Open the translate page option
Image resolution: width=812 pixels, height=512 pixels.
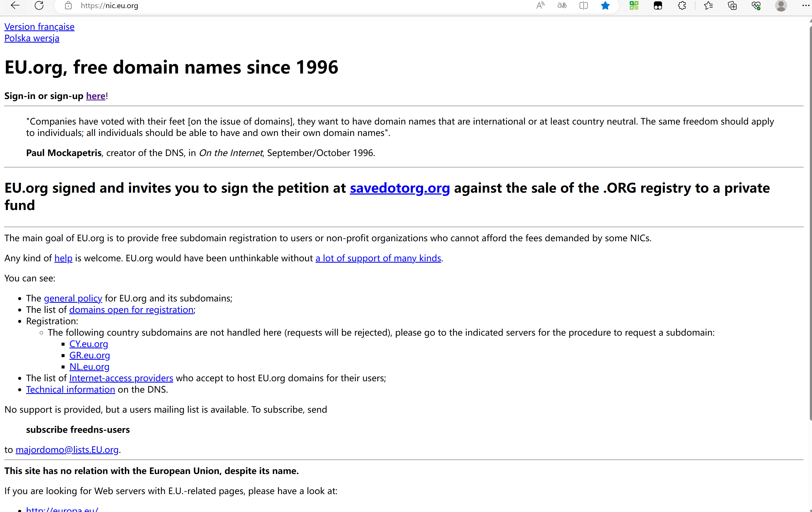point(562,5)
